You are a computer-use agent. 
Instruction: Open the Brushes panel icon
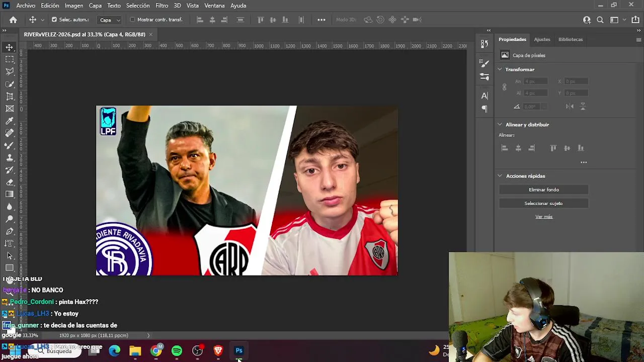(x=485, y=76)
